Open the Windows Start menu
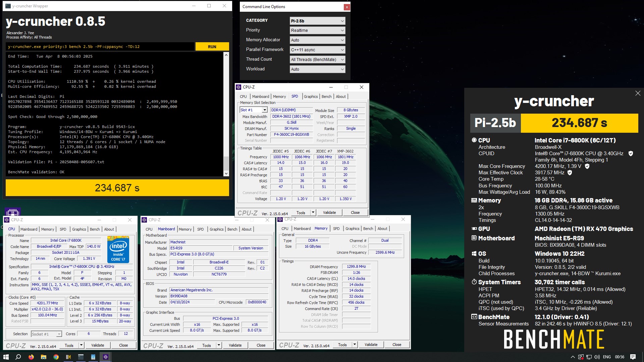The height and width of the screenshot is (362, 644). (x=6, y=357)
